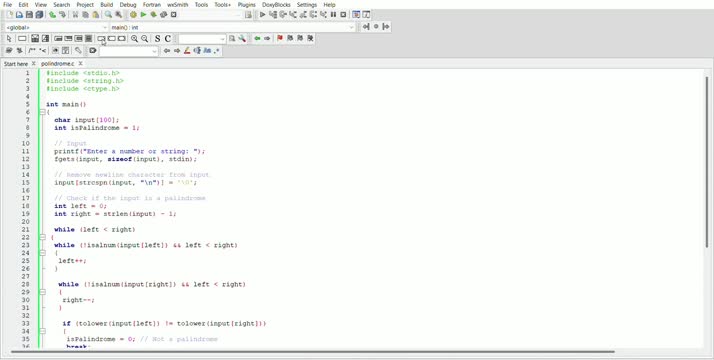Viewport: 714px width, 360px height.
Task: Click the Zoom in magnifier icon
Action: point(134,39)
